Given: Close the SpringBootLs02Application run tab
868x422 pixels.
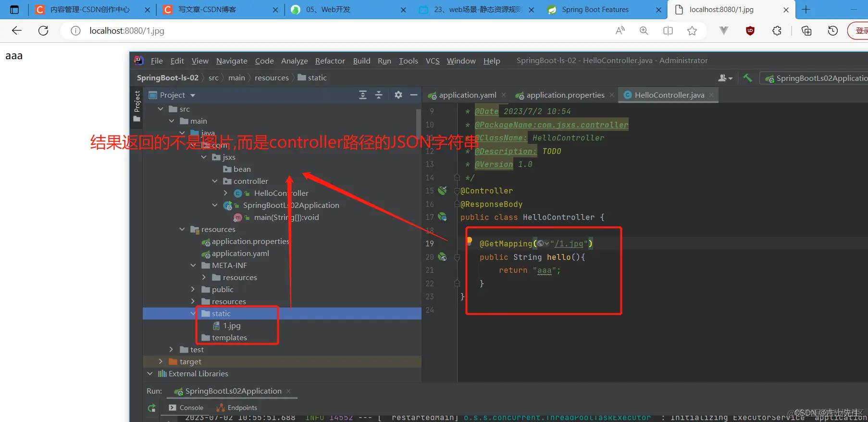Looking at the screenshot, I should point(288,391).
